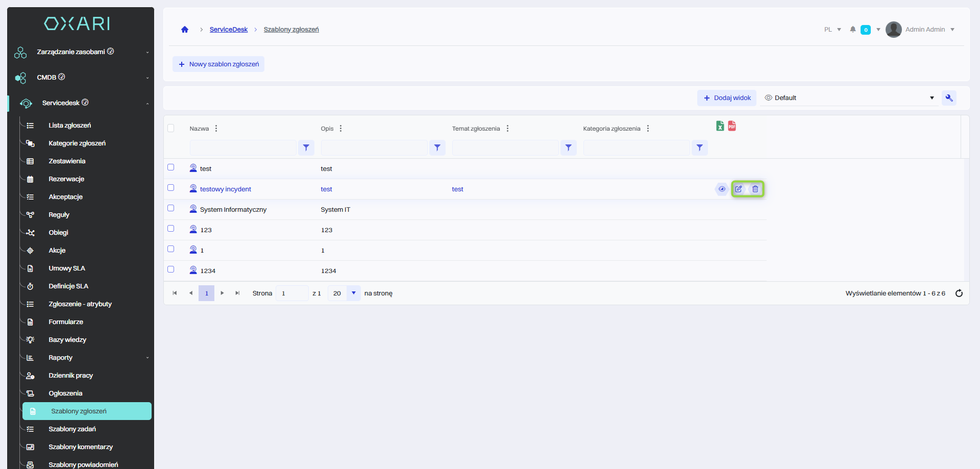Click the notification bell icon
The width and height of the screenshot is (980, 469).
[x=852, y=30]
